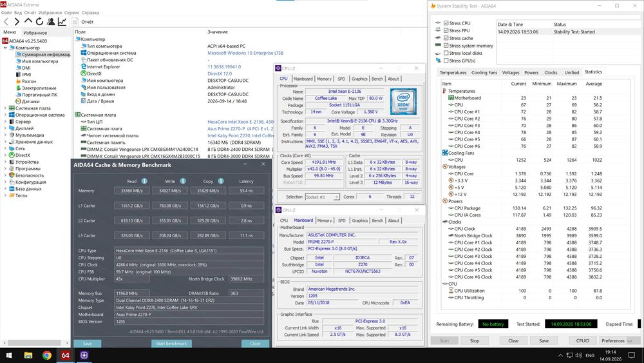Switch to the Cooling Fans tab
The width and height of the screenshot is (644, 363).
484,73
